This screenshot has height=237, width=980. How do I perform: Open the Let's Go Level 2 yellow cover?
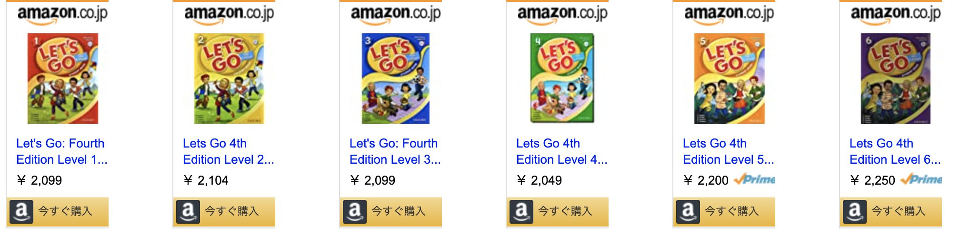[229, 79]
